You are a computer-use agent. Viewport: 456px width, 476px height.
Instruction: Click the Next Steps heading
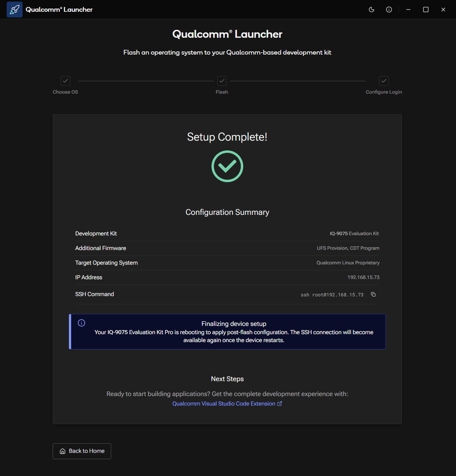click(x=227, y=379)
